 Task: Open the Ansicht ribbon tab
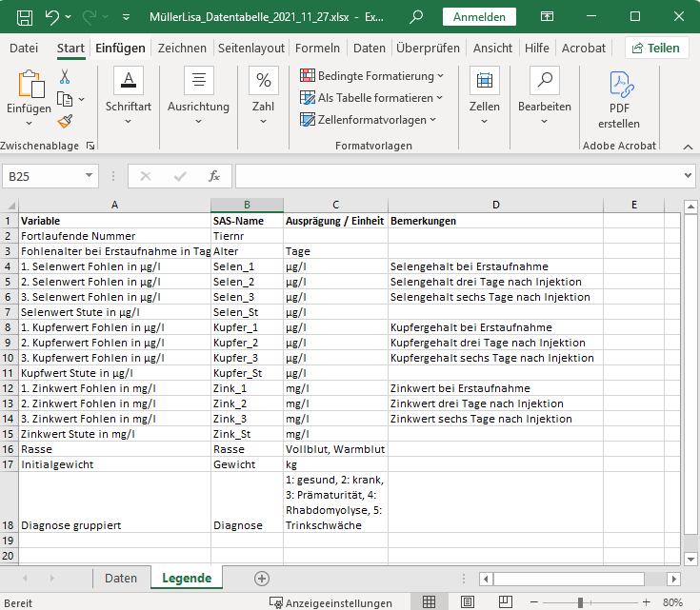492,49
